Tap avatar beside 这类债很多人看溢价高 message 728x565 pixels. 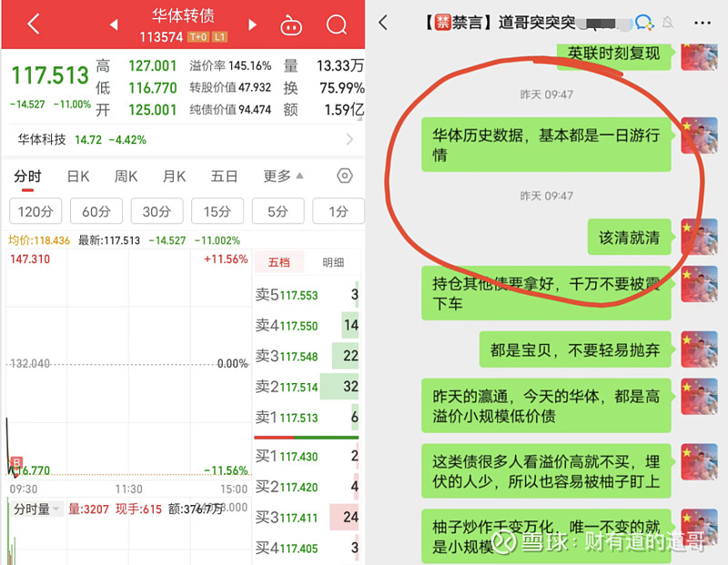(x=699, y=462)
